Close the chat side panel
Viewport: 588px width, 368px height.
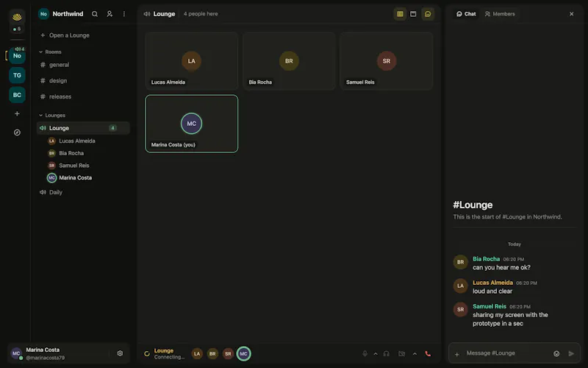pyautogui.click(x=572, y=14)
